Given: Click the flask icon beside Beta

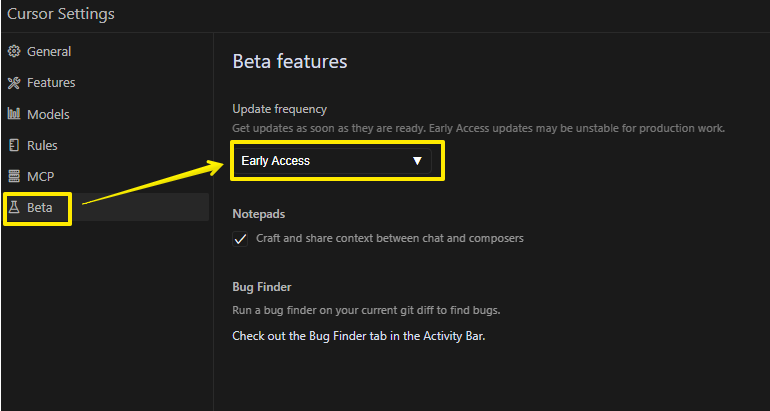Looking at the screenshot, I should [14, 207].
